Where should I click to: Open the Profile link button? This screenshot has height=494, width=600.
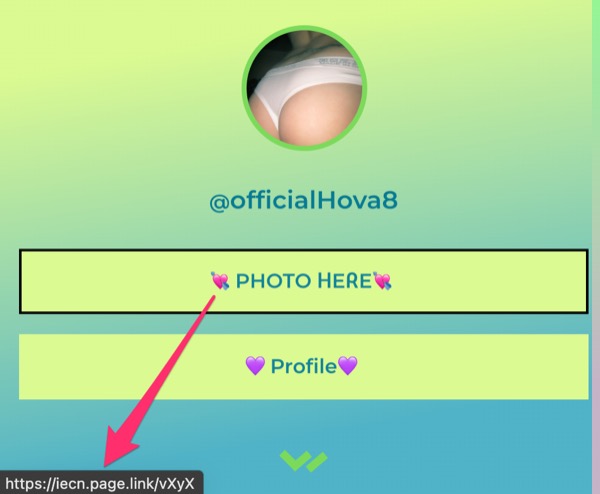coord(304,367)
